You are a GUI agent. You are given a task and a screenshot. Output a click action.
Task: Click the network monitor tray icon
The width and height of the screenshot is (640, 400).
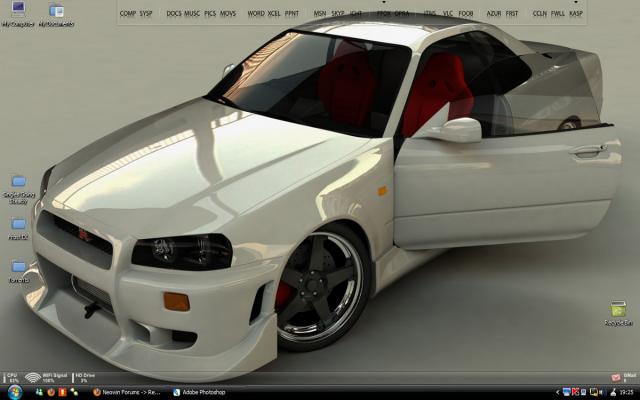coord(594,392)
